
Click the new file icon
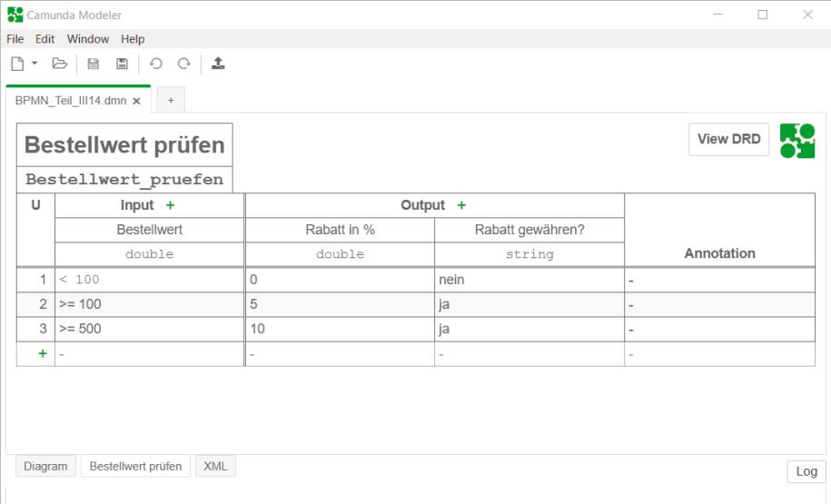click(x=17, y=64)
